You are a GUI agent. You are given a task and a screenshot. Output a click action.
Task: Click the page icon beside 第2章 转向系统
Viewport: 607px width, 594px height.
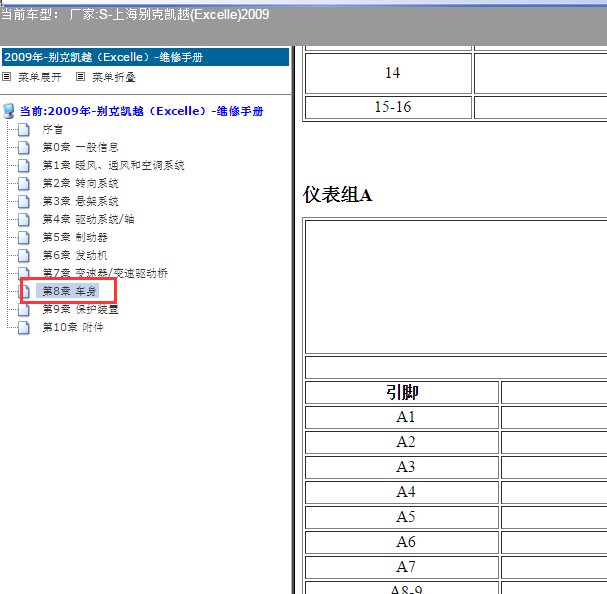pyautogui.click(x=24, y=184)
